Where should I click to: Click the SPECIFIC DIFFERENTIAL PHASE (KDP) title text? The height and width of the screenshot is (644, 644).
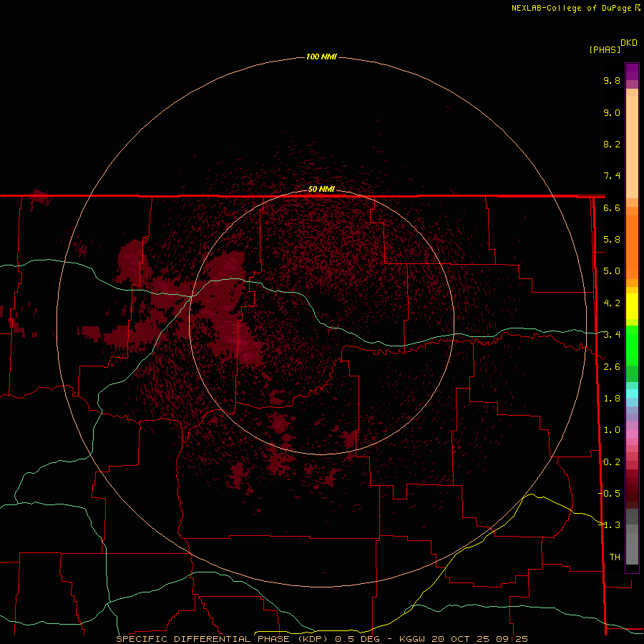[222, 639]
